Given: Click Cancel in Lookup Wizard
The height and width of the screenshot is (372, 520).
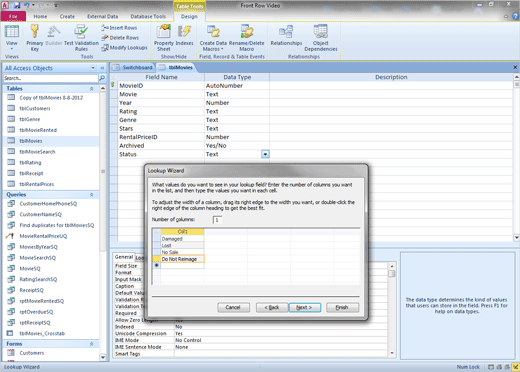Looking at the screenshot, I should point(233,307).
